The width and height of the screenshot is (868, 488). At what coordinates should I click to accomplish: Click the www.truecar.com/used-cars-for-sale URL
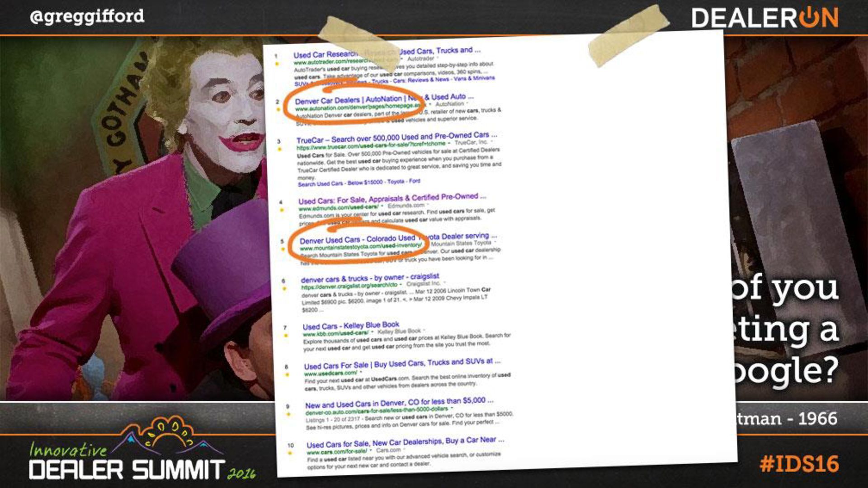pos(371,145)
